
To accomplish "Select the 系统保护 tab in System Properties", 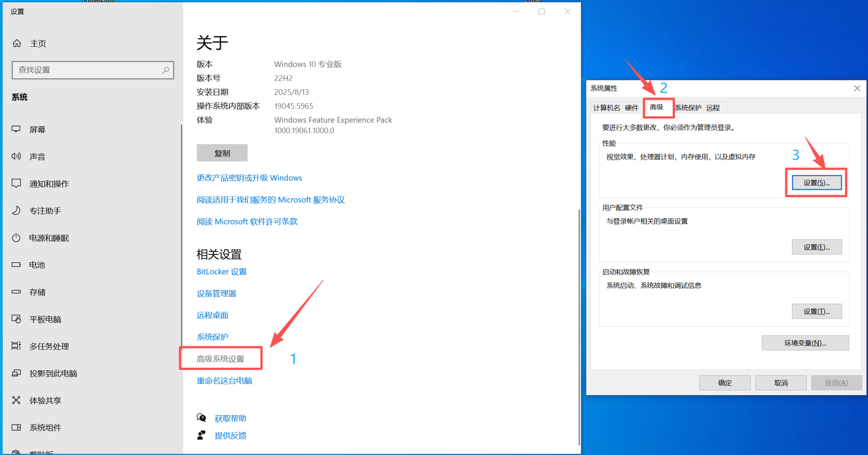I will coord(688,108).
